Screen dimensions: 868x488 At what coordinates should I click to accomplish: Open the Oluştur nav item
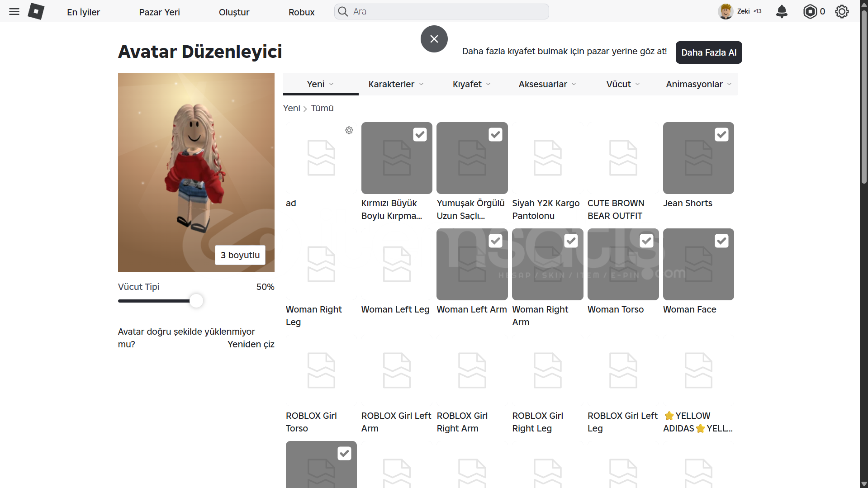point(234,12)
